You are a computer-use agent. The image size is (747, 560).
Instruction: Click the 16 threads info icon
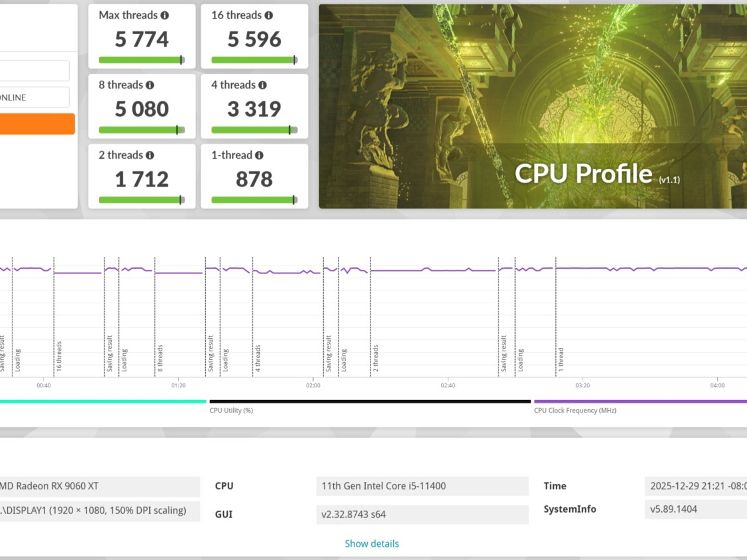[x=269, y=15]
